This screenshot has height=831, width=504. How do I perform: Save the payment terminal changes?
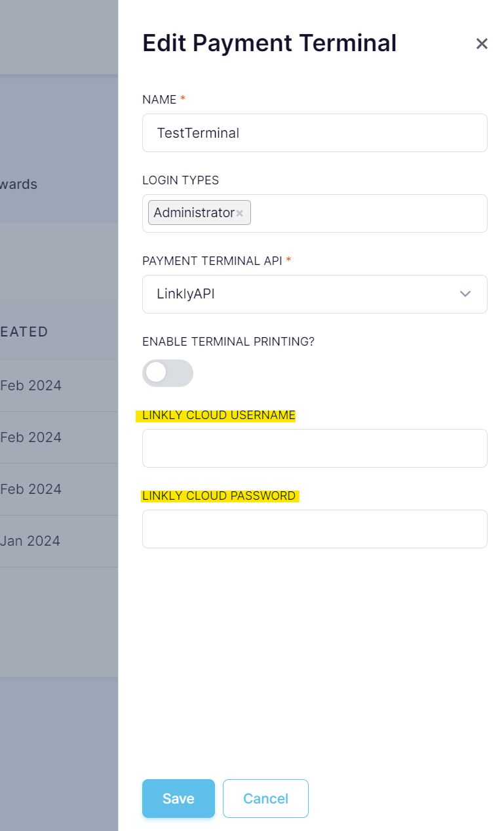[x=178, y=798]
